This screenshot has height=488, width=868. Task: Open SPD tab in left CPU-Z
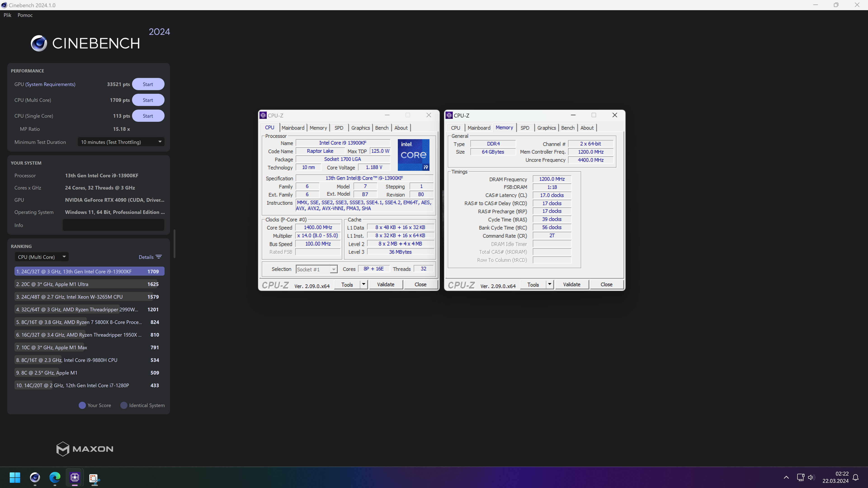click(339, 128)
